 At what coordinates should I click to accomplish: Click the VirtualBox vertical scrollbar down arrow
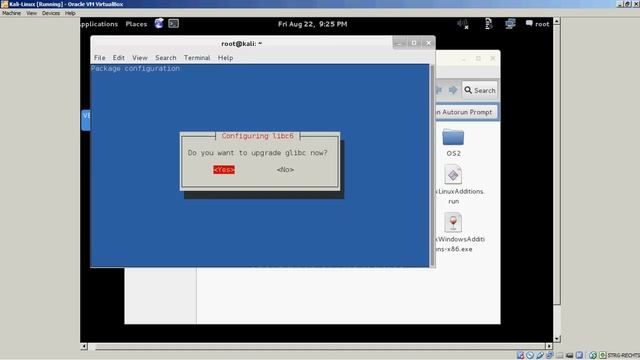556,339
